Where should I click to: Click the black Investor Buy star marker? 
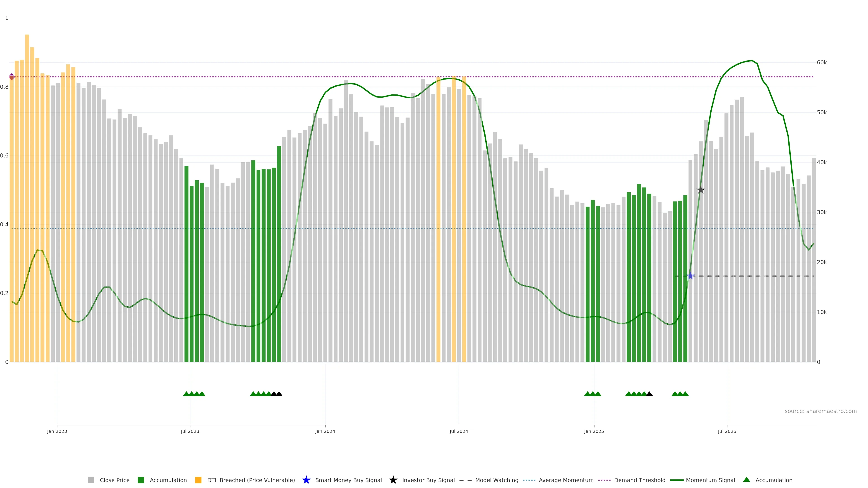click(701, 190)
